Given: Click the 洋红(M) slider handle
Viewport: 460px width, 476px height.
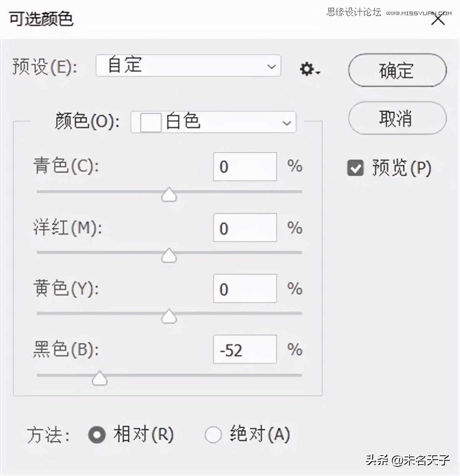Looking at the screenshot, I should [x=169, y=255].
